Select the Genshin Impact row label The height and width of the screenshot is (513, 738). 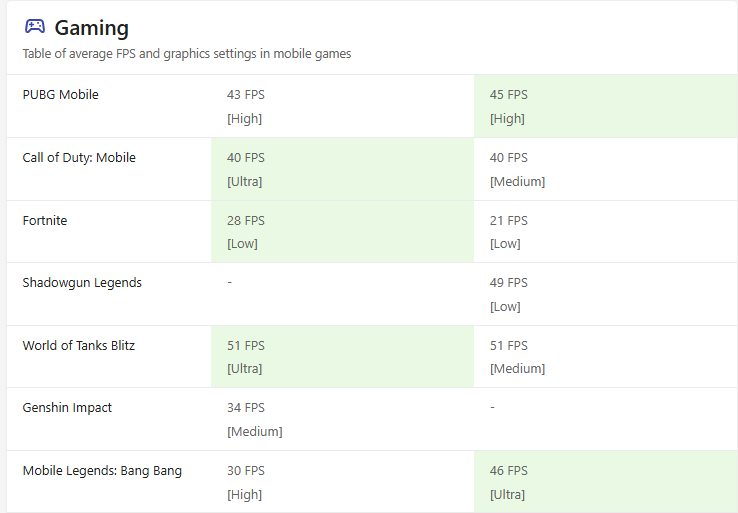pyautogui.click(x=67, y=408)
